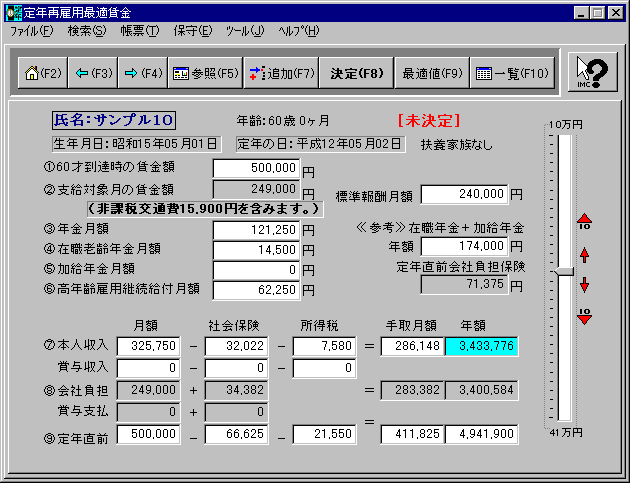Click the 在職老齢年金月額 field 14,500
The width and height of the screenshot is (630, 483).
256,250
